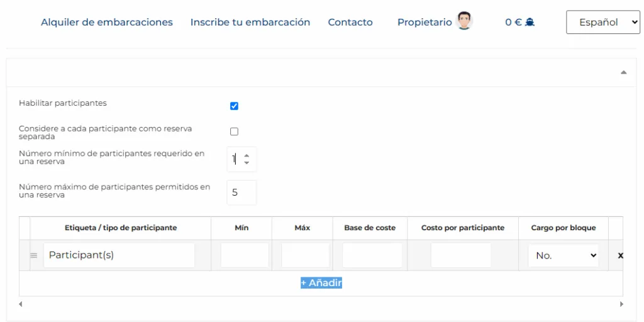Focus the maximum participants field showing 5
This screenshot has width=644, height=322.
click(x=241, y=192)
